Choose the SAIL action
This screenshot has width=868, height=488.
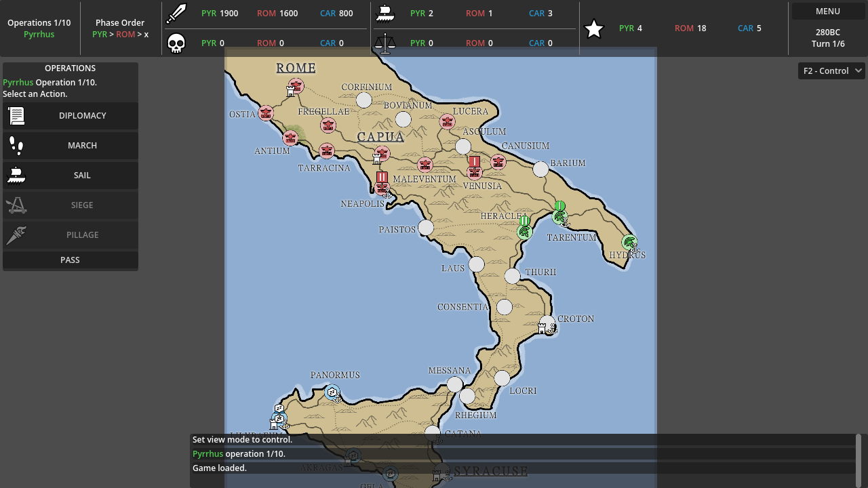71,176
